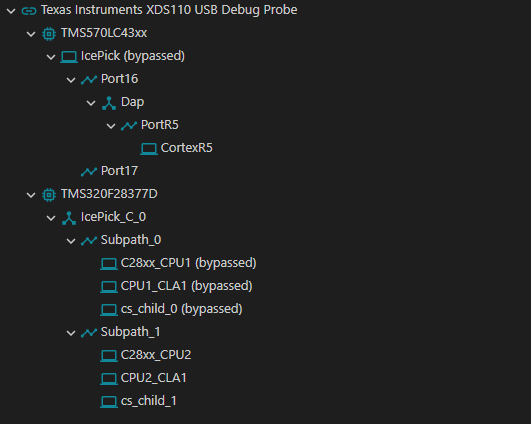531x424 pixels.
Task: Collapse the Subpath_0 branch
Action: (x=71, y=241)
